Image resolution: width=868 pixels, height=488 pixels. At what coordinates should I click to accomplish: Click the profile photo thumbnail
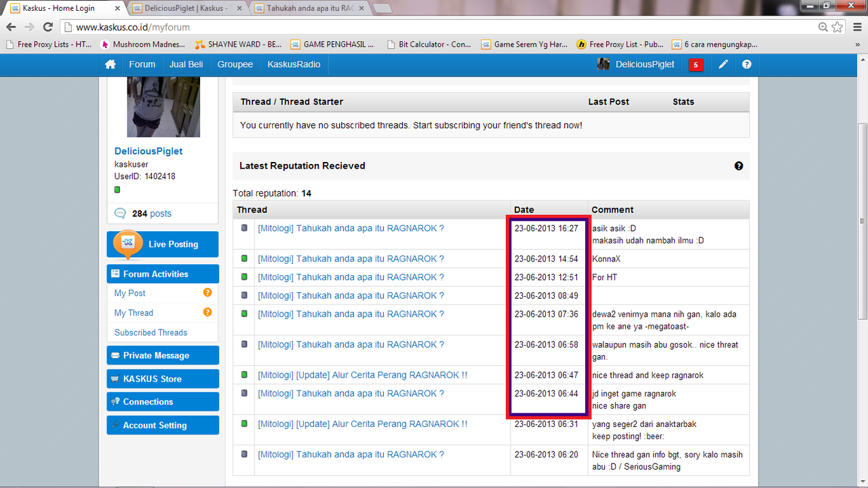click(x=163, y=107)
